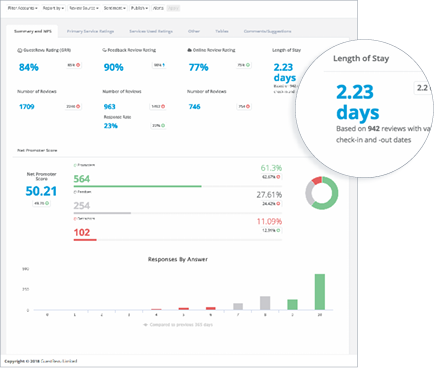Viewport: 436px width, 368px height.
Task: Switch to Primary Service Ratings tab
Action: point(90,31)
